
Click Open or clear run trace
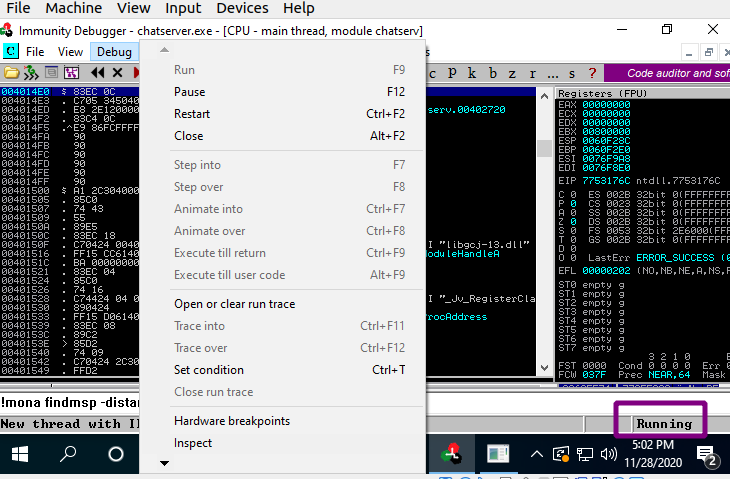tap(234, 304)
